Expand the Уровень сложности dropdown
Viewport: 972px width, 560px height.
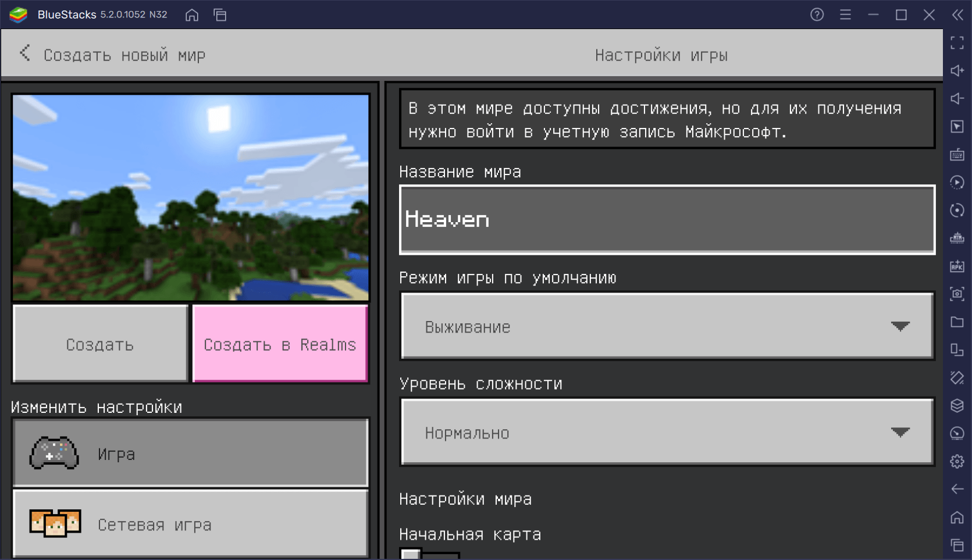(x=667, y=432)
